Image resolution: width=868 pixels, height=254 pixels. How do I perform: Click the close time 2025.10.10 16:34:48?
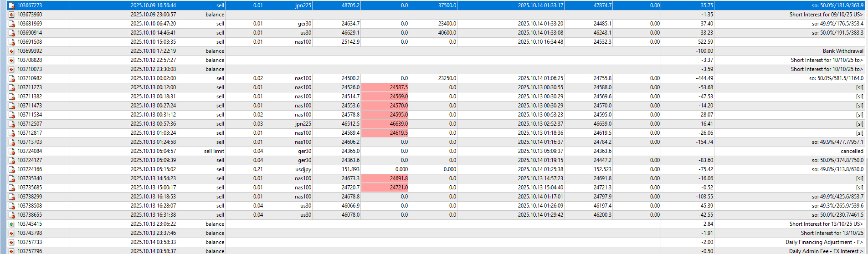point(540,42)
